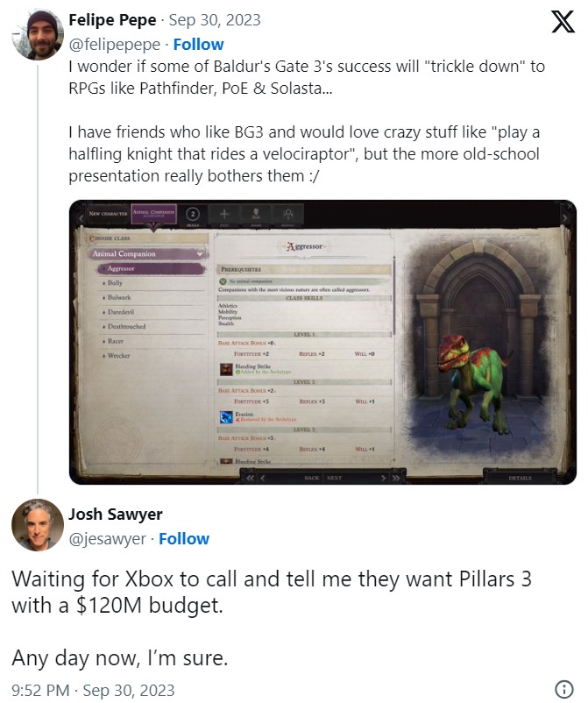Switch to the New Character tab
588x703 pixels.
pyautogui.click(x=105, y=214)
